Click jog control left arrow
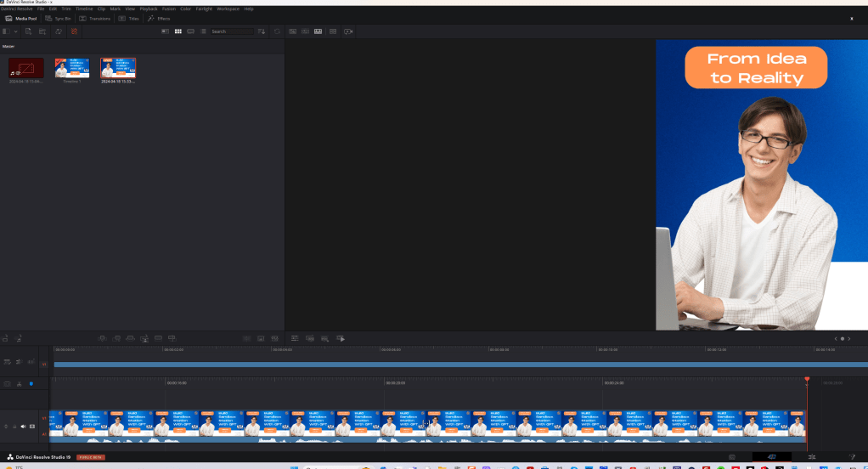Viewport: 868px width, 469px height. 836,338
